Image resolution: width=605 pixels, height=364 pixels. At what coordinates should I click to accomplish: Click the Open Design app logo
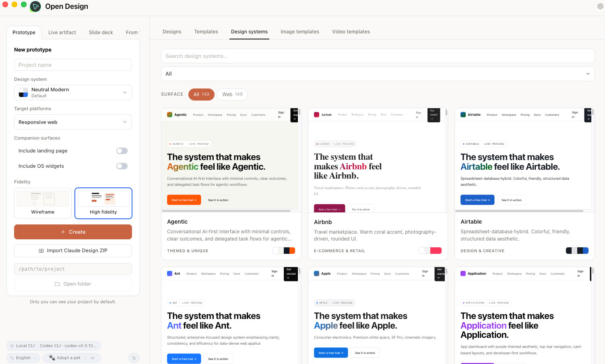(35, 6)
